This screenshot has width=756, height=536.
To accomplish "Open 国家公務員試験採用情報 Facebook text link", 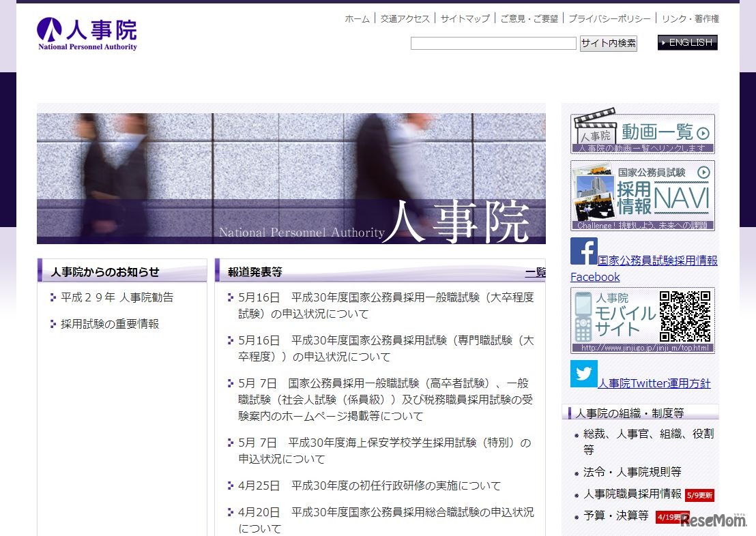I will tap(658, 260).
